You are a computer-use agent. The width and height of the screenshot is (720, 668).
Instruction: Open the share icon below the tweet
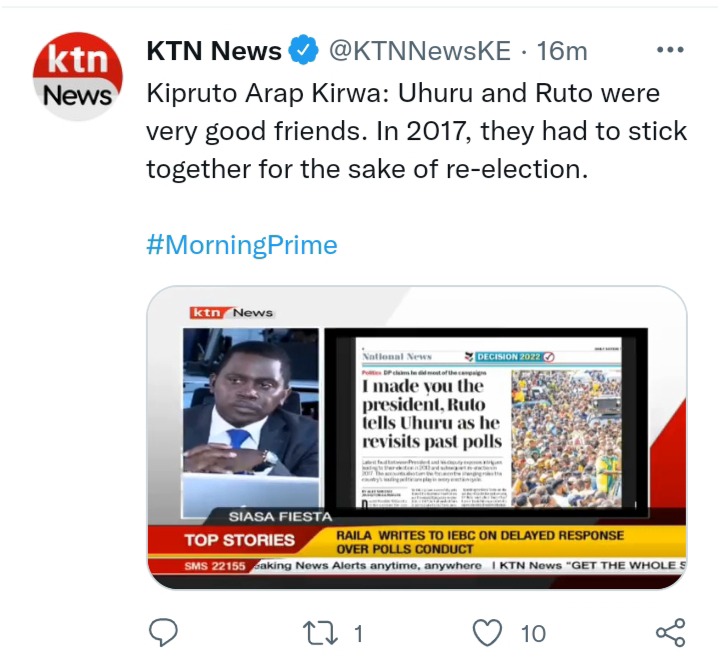tap(671, 633)
